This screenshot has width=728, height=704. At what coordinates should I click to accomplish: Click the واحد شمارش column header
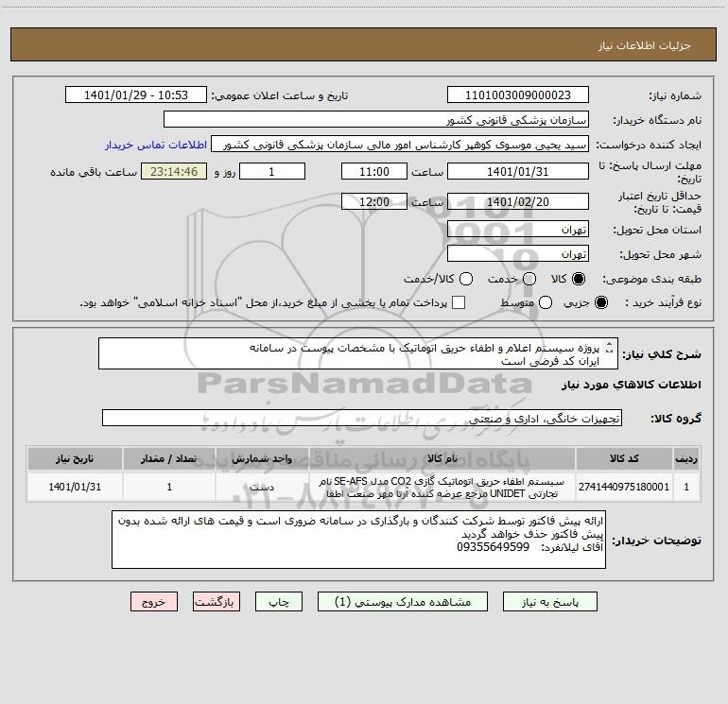pyautogui.click(x=262, y=458)
